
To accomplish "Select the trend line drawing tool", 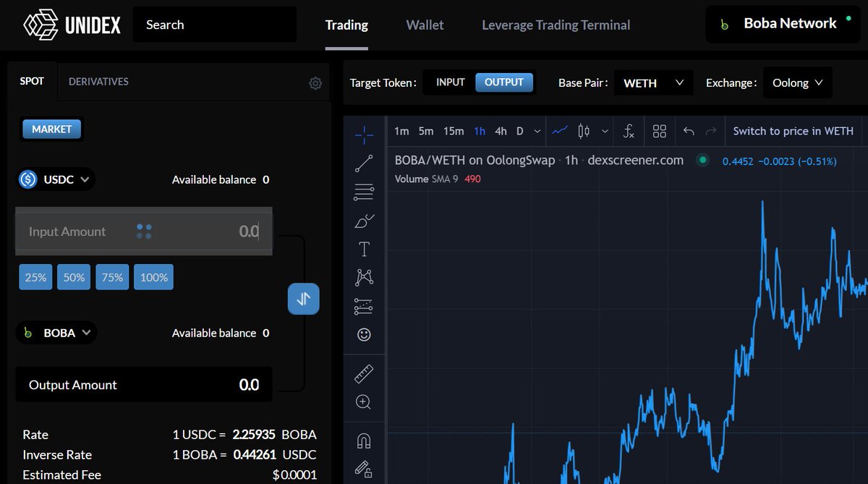I will pyautogui.click(x=365, y=164).
